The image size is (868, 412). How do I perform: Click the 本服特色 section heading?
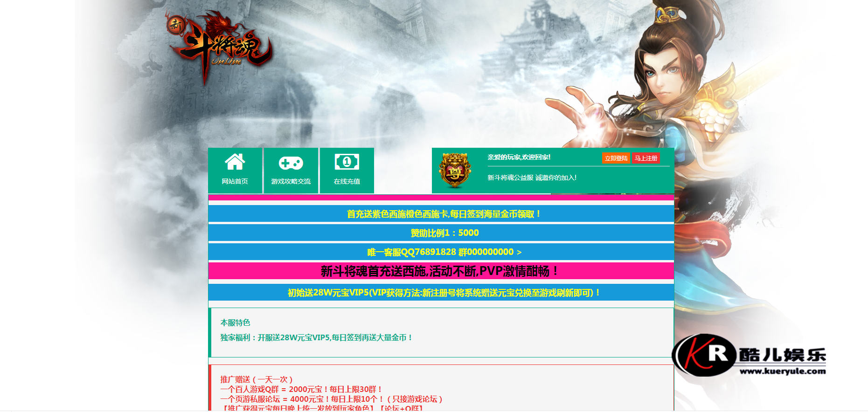tap(235, 323)
